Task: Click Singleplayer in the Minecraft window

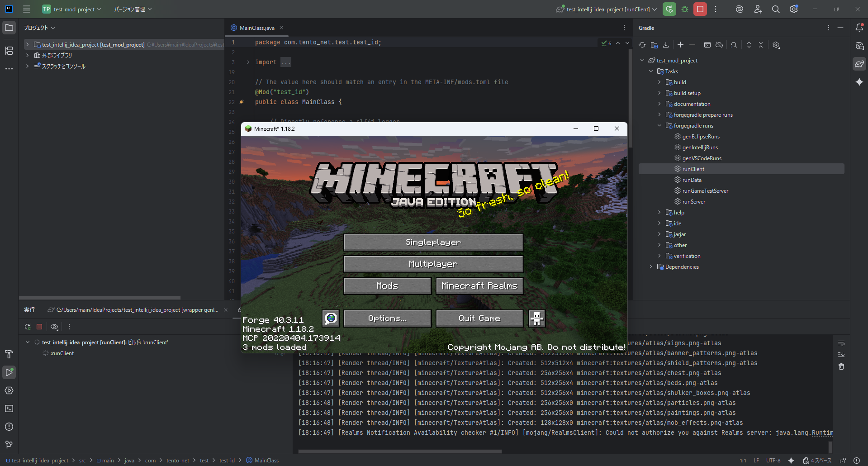Action: pos(433,242)
